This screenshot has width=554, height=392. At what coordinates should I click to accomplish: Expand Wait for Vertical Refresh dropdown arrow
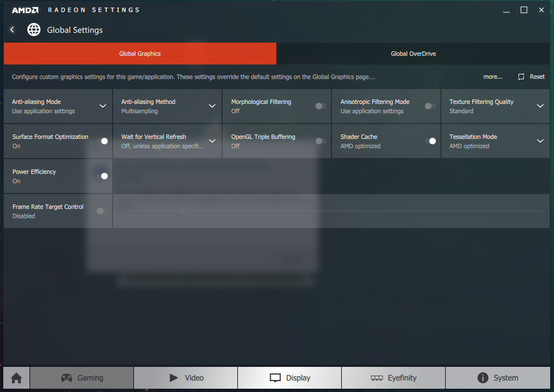[x=212, y=141]
